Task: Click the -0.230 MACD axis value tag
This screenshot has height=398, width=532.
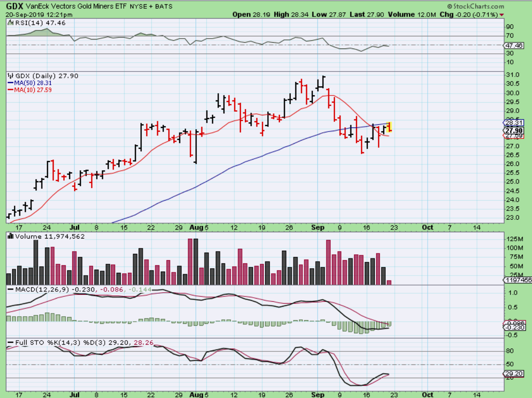Action: 515,327
